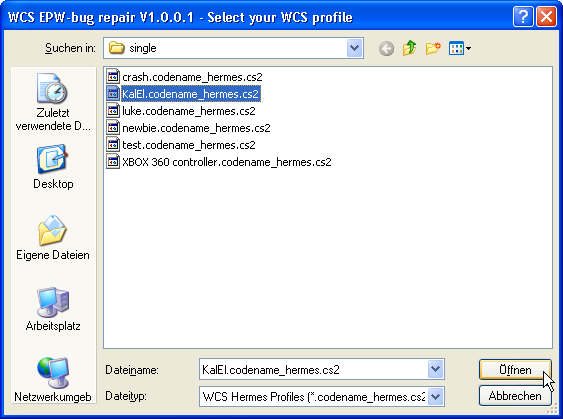
Task: Expand the Suchen in folder dropdown
Action: coord(354,48)
